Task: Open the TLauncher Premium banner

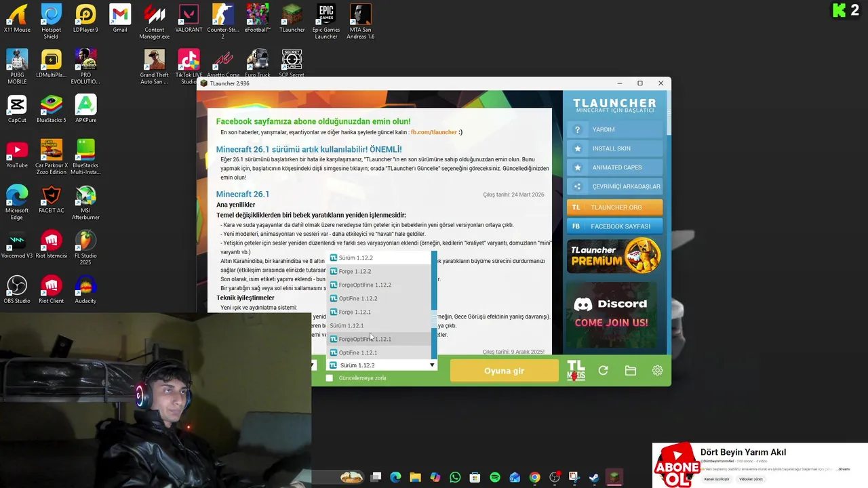Action: pyautogui.click(x=614, y=256)
